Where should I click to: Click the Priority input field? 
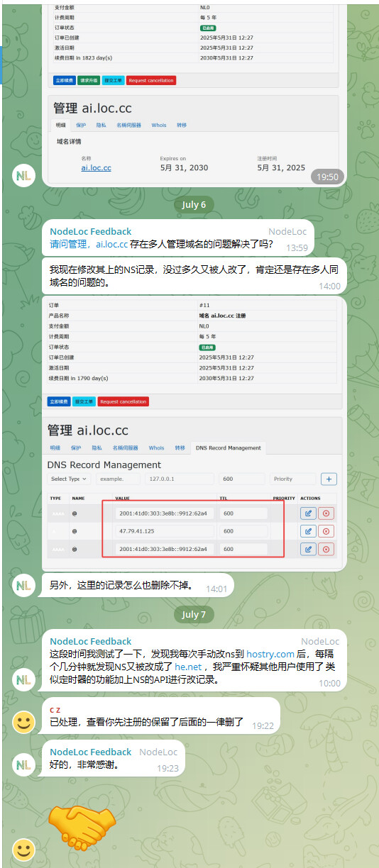pos(292,479)
